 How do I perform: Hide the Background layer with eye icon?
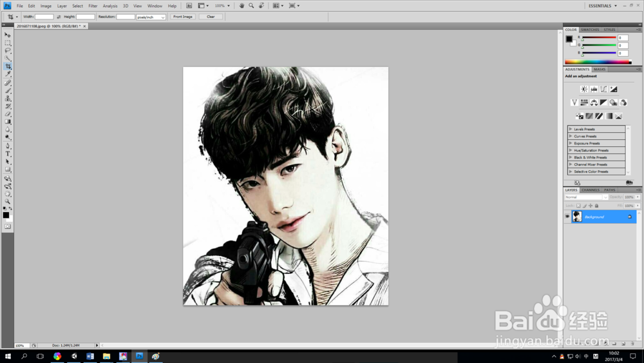point(567,217)
